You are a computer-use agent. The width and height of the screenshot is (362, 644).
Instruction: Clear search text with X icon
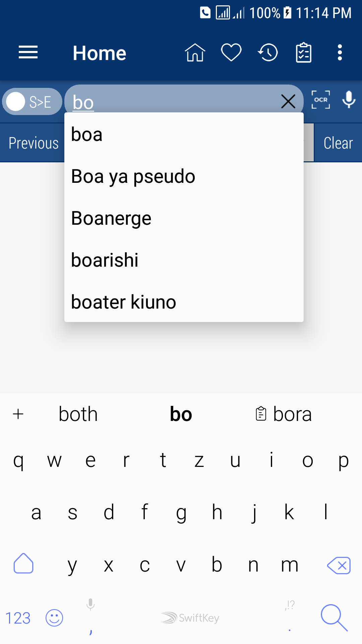click(x=288, y=101)
